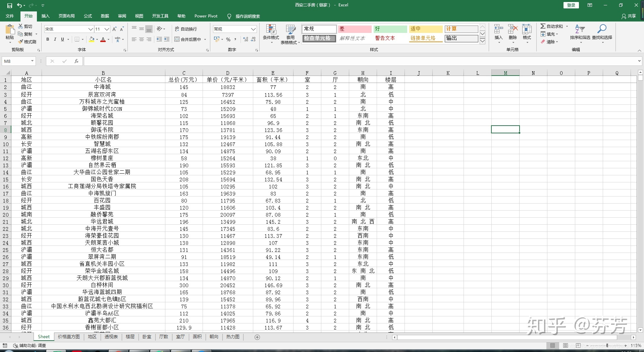Click the decrease indent icon
The height and width of the screenshot is (352, 644).
tap(159, 39)
